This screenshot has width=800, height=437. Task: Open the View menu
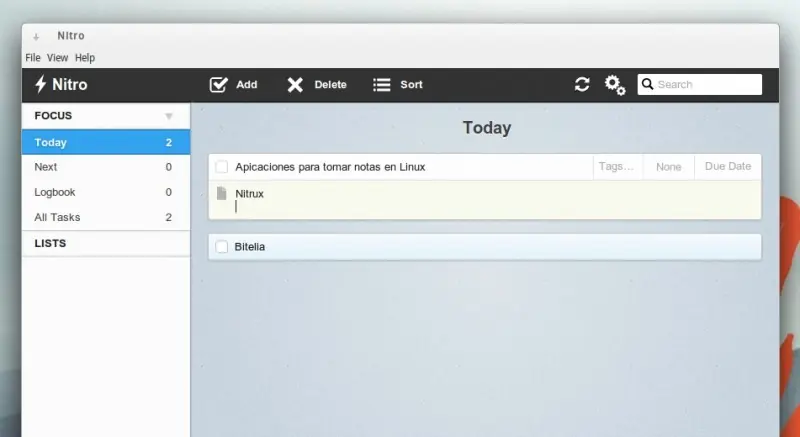tap(57, 58)
